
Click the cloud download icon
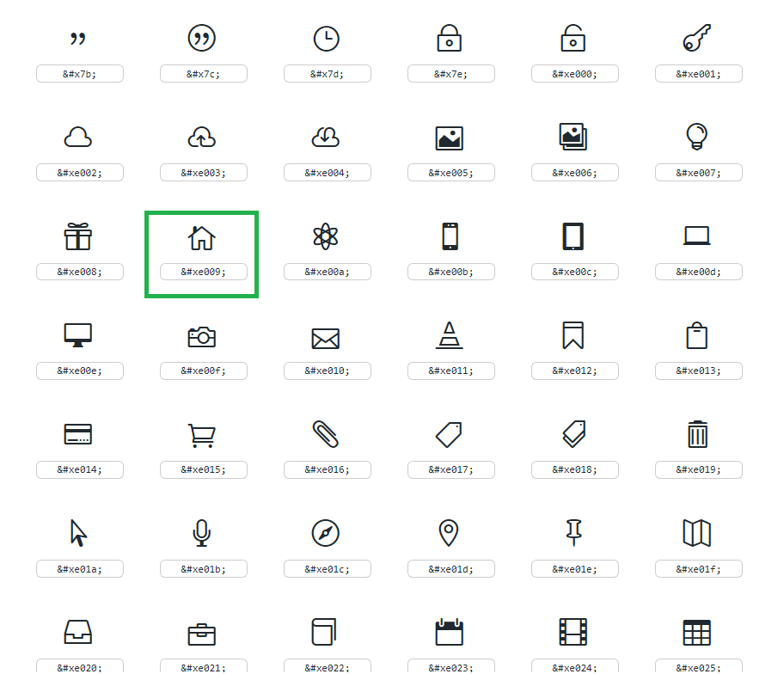tap(326, 137)
